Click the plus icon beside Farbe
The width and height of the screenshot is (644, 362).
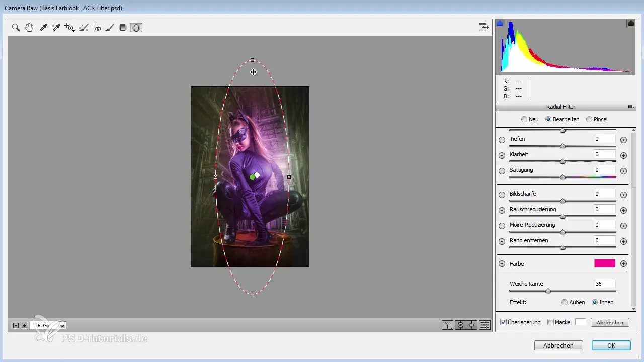[x=623, y=264]
